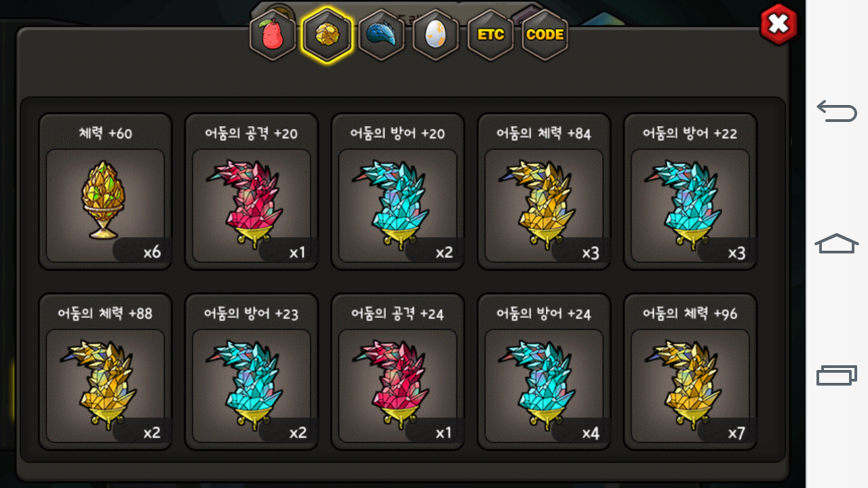Open Android recent apps button

tap(837, 375)
